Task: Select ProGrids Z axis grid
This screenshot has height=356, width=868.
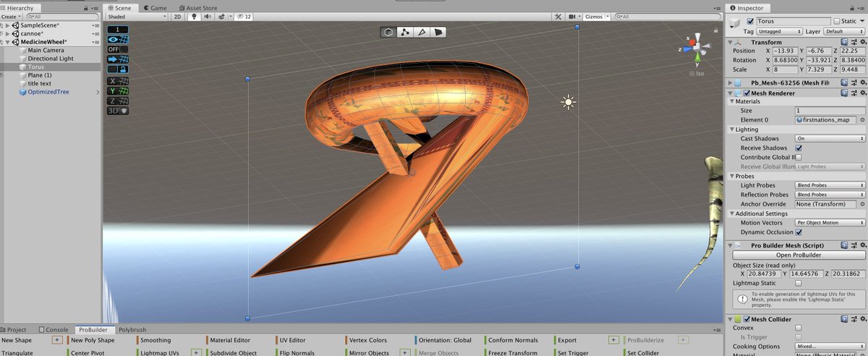Action: (118, 101)
